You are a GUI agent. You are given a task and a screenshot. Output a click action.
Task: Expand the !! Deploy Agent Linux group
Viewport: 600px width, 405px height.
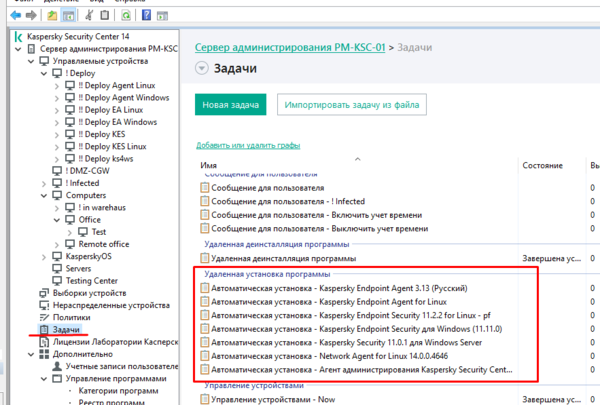57,86
